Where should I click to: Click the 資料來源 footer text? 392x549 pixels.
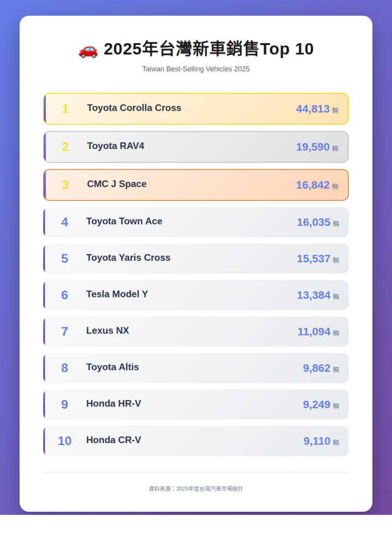(196, 489)
